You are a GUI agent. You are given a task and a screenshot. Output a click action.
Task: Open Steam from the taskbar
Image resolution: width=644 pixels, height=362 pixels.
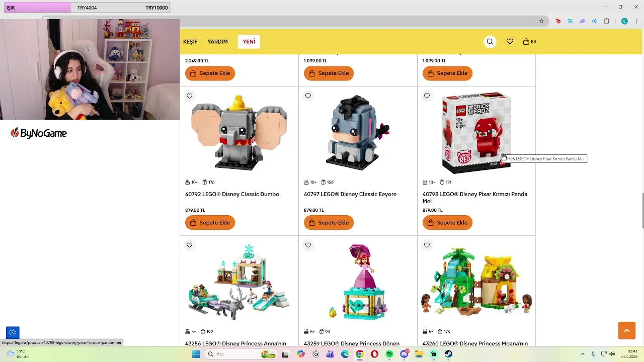448,354
